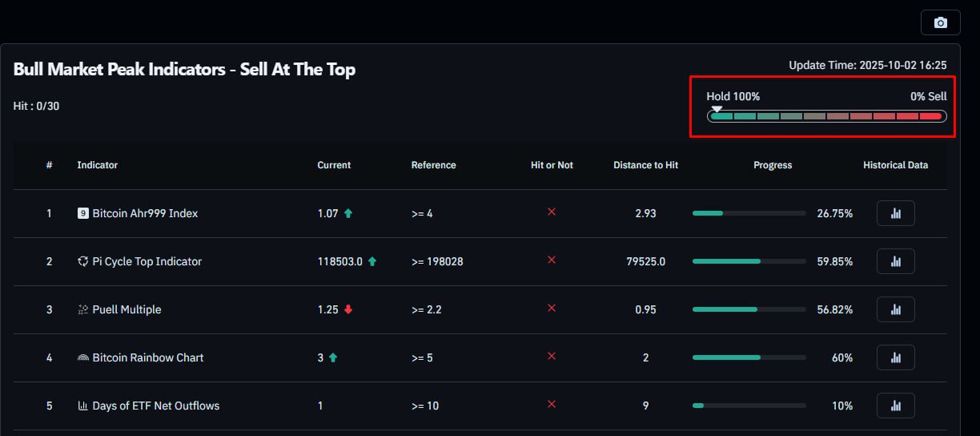
Task: Open Days of ETF Net Outflows indicator
Action: tap(155, 406)
